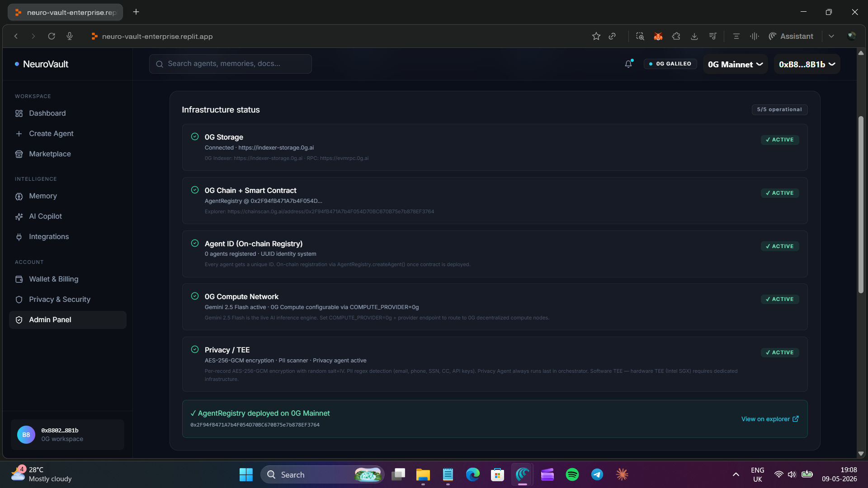Show hidden system tray icons
This screenshot has height=488, width=868.
click(x=736, y=474)
